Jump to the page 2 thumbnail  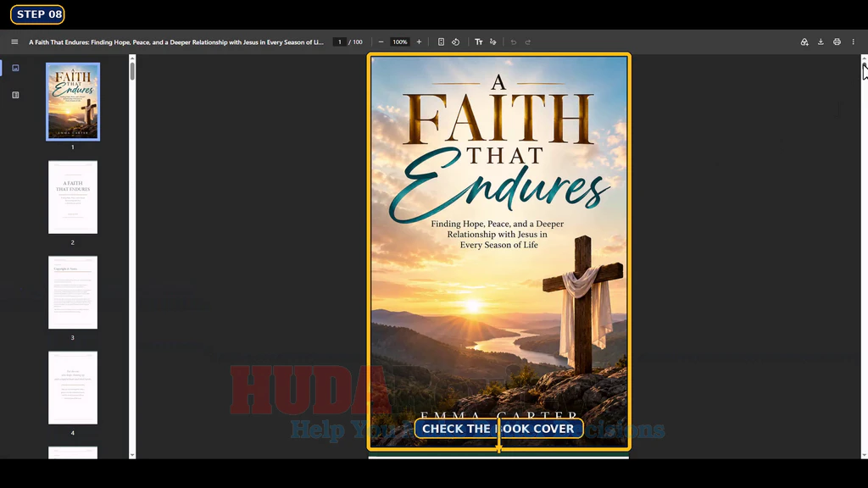tap(73, 197)
